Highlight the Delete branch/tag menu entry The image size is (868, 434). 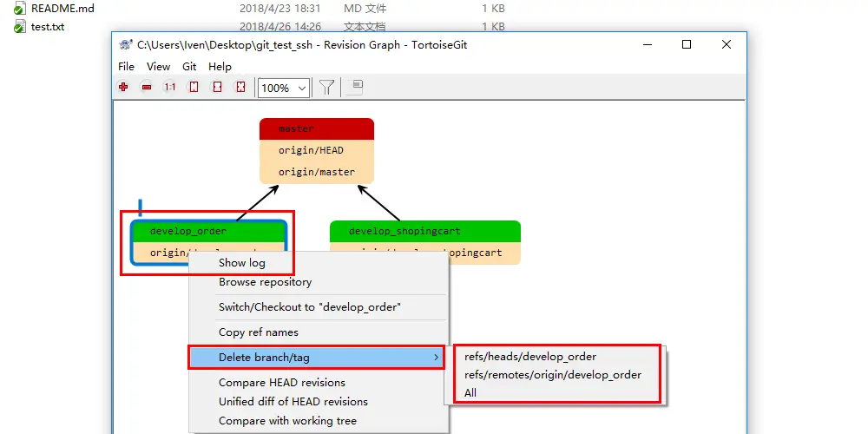[x=317, y=358]
